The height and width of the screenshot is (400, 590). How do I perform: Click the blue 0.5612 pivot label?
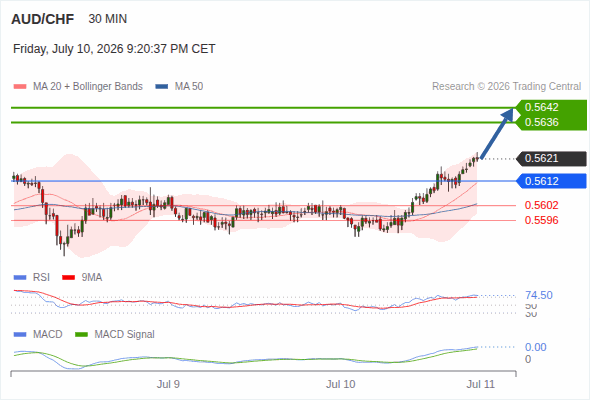(551, 181)
